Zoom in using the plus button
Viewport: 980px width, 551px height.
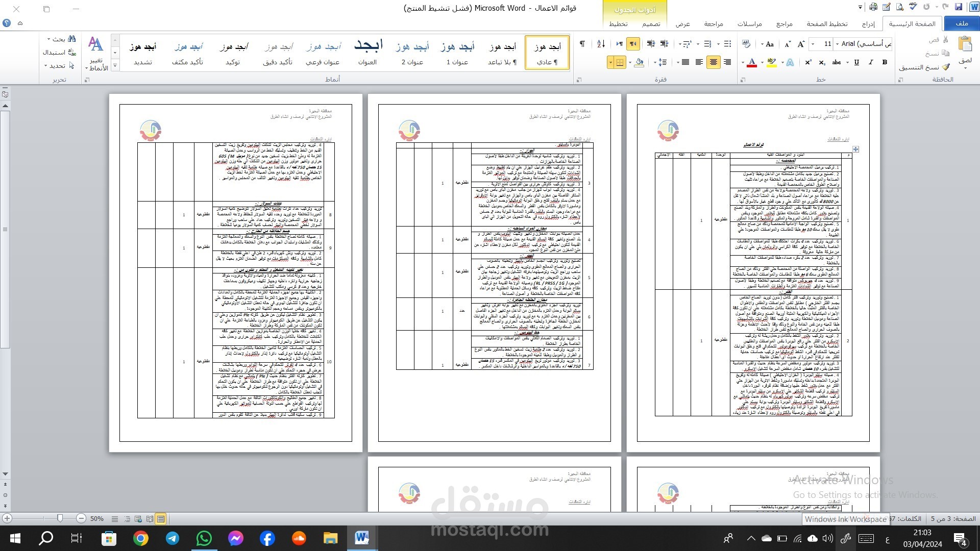pos(7,518)
